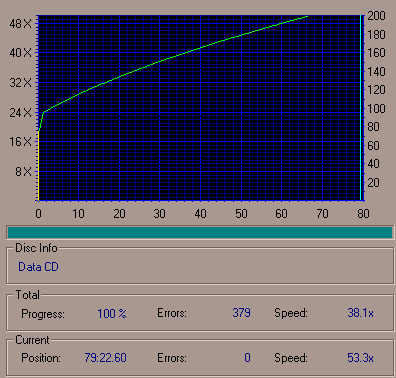Image resolution: width=396 pixels, height=378 pixels.
Task: Click the total Progress value 100 %
Action: click(x=112, y=314)
